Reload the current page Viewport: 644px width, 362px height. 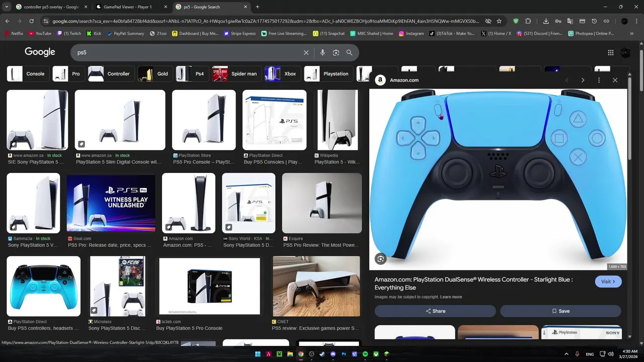(x=31, y=21)
